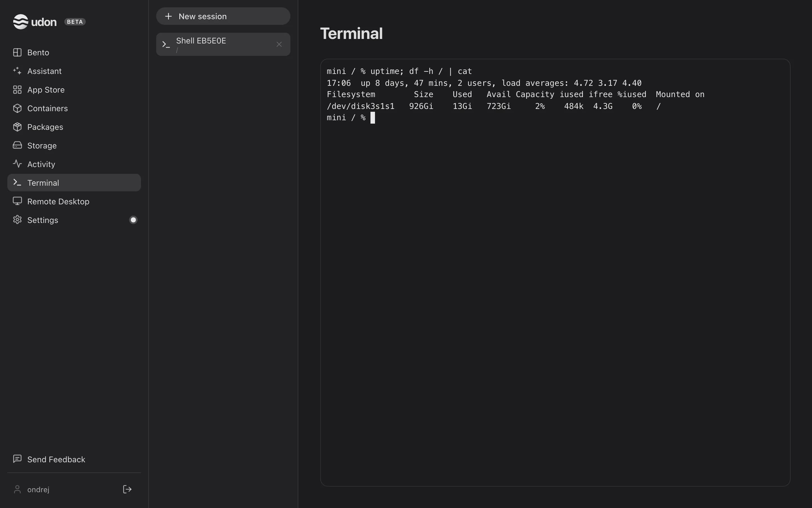This screenshot has width=812, height=508.
Task: Click the Packages box icon
Action: click(17, 127)
